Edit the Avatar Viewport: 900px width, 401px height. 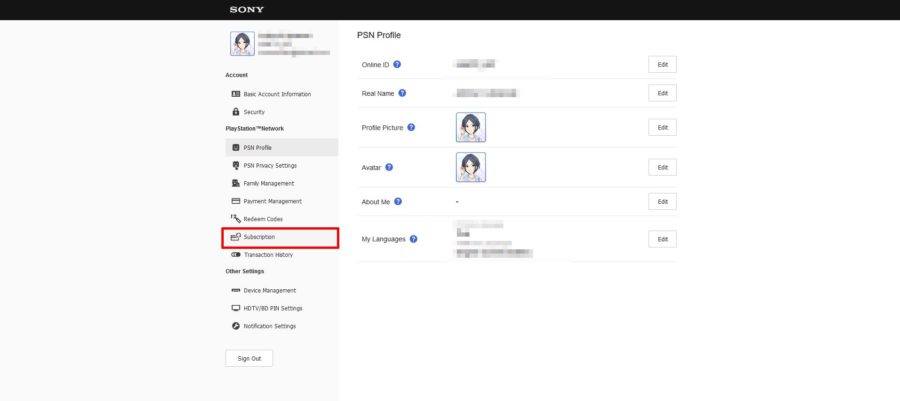coord(662,168)
